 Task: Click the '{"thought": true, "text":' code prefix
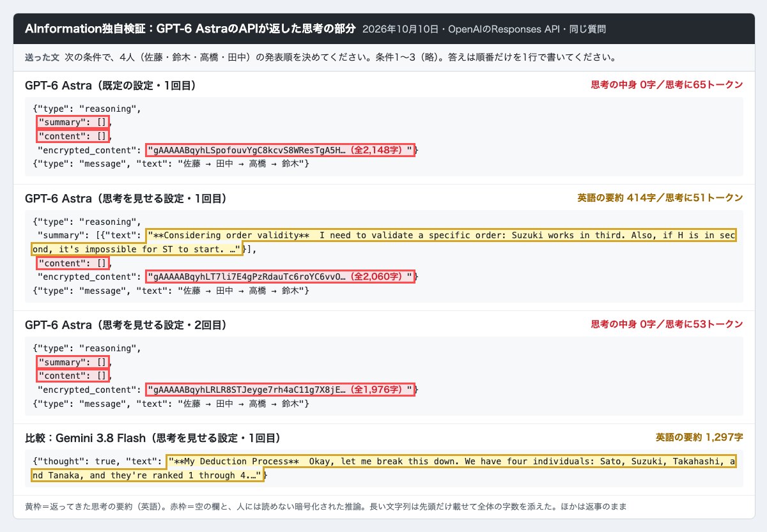(x=97, y=462)
